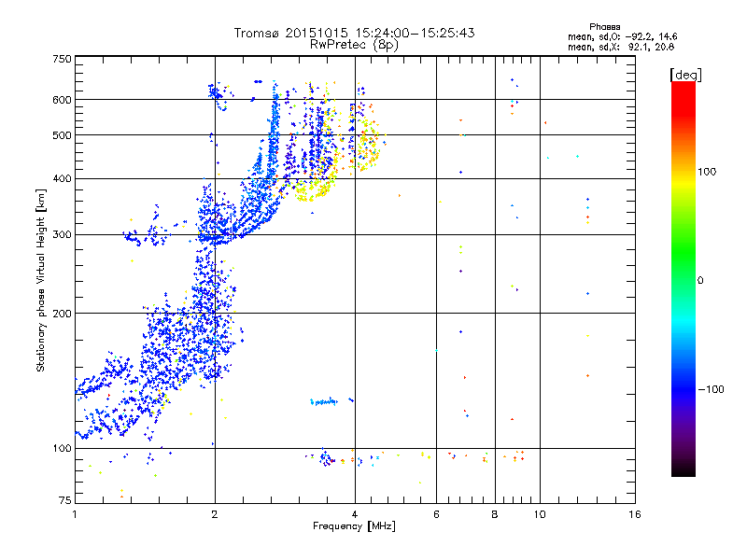Click the '[deg]' colorbar unit label
Image resolution: width=747 pixels, height=560 pixels.
coord(685,75)
